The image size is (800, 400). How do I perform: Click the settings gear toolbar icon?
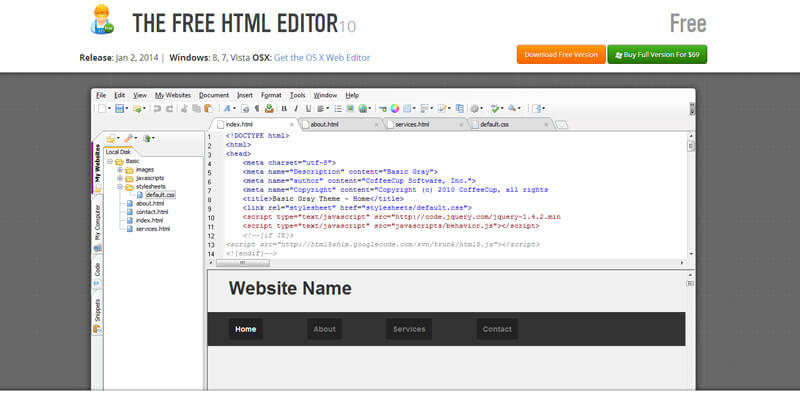point(475,108)
